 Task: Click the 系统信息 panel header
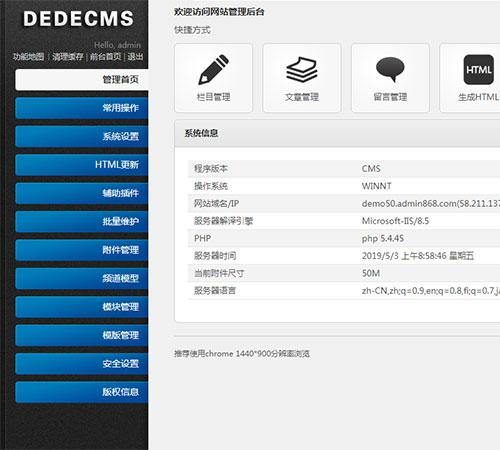[337, 133]
